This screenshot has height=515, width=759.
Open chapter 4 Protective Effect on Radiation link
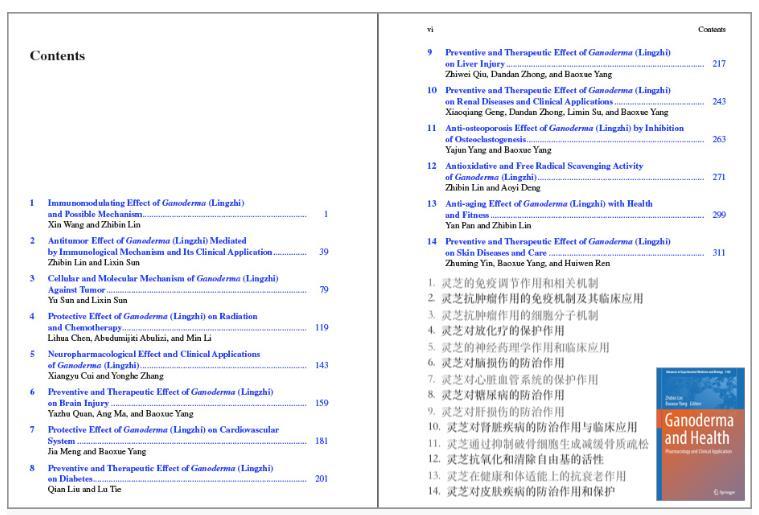click(x=152, y=321)
